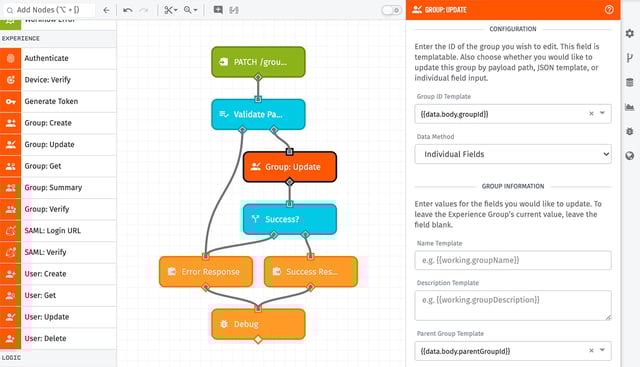Select the PATCH /grou... endpoint node on canvas

[x=258, y=62]
